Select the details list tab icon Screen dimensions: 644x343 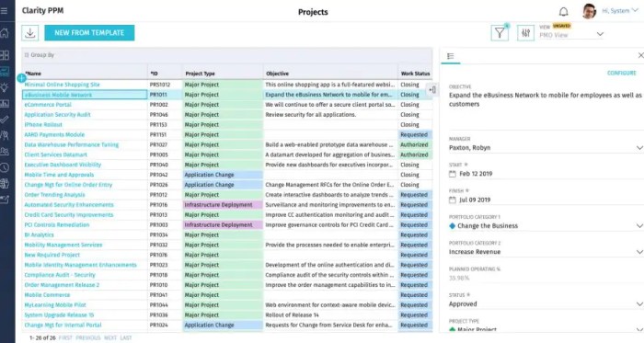pos(451,56)
